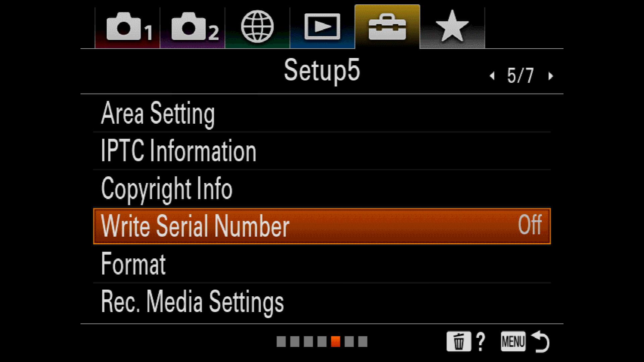This screenshot has width=644, height=362.
Task: Select the Format option
Action: 322,264
